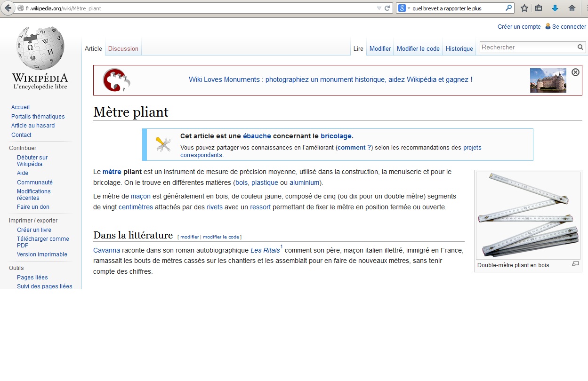The image size is (588, 381).
Task: Follow the centimètres link
Action: tap(136, 207)
